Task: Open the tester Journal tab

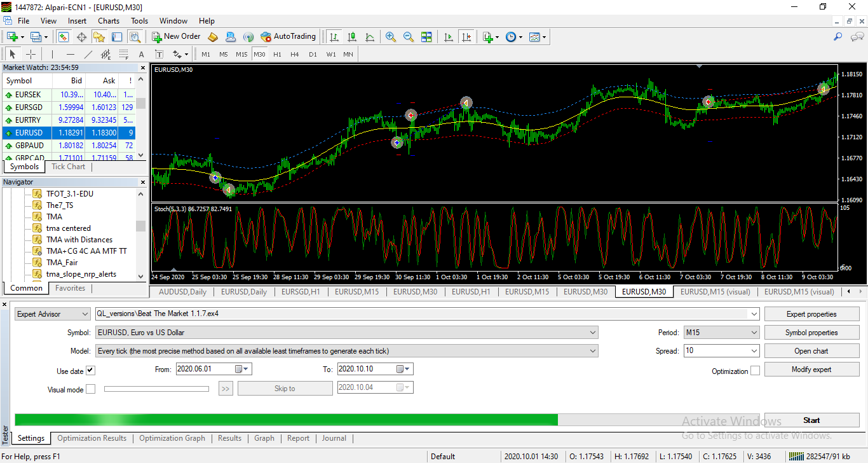Action: coord(334,438)
